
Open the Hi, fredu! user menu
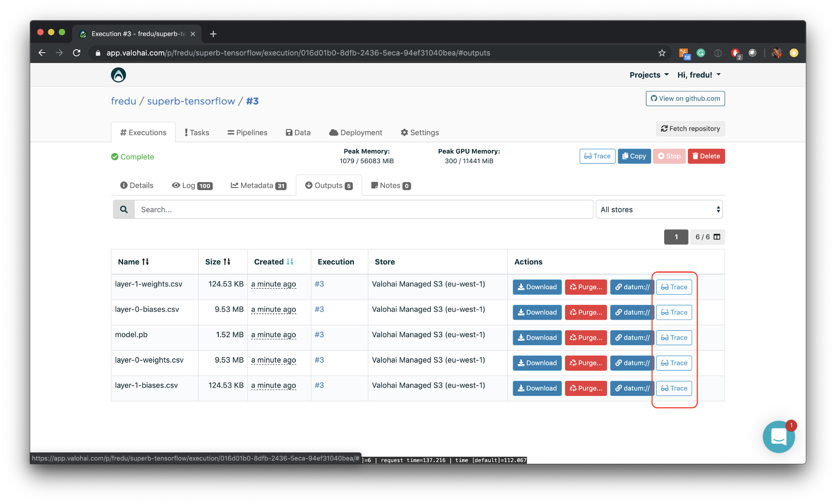[699, 75]
